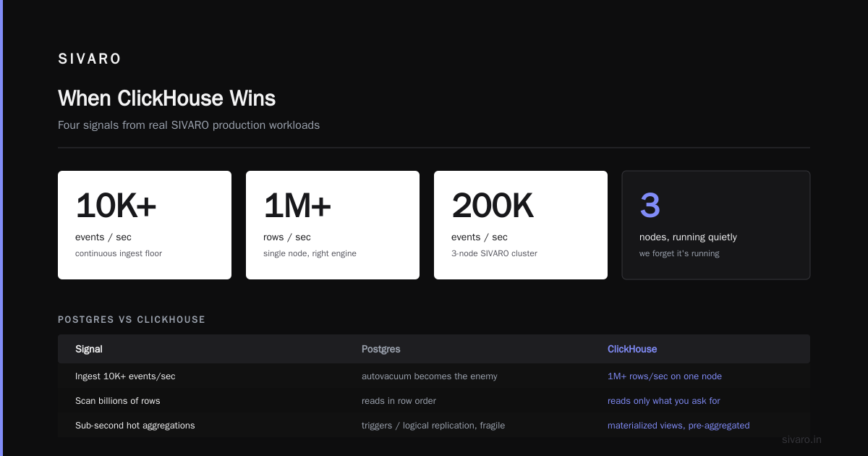The image size is (868, 456).
Task: Click 'reads only what you ask for' cell
Action: [x=664, y=401]
